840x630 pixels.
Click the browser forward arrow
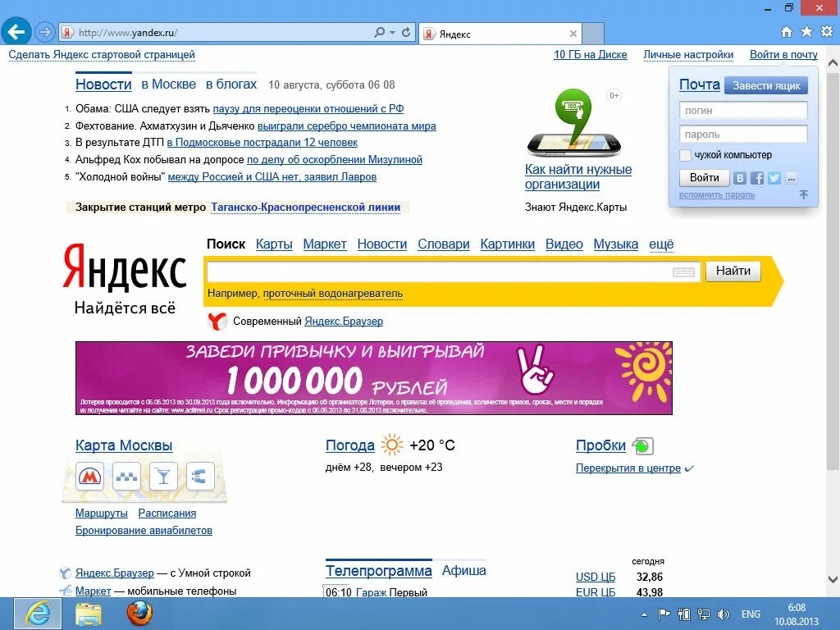click(x=45, y=33)
